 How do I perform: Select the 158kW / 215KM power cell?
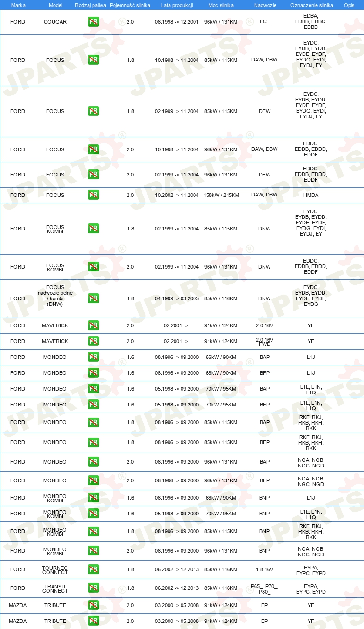pyautogui.click(x=221, y=195)
